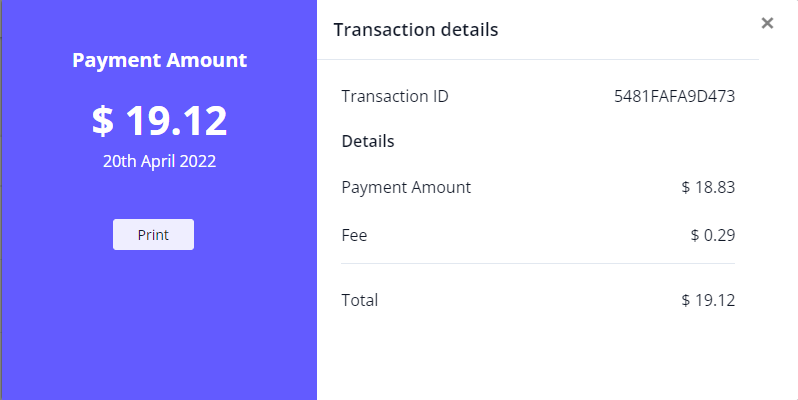Screen dimensions: 798x400
Task: Click the large $ 19.12 amount
Action: (160, 121)
